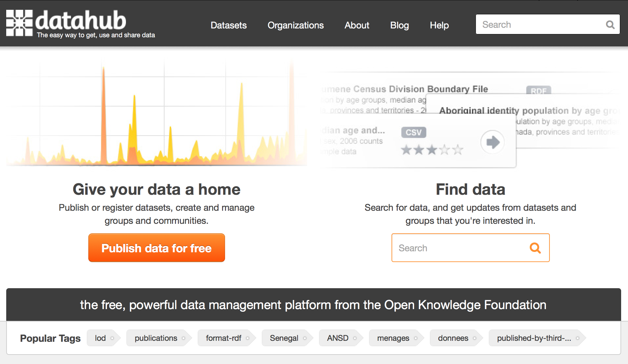Click the dataset preview arrow icon
This screenshot has width=628, height=364.
493,142
